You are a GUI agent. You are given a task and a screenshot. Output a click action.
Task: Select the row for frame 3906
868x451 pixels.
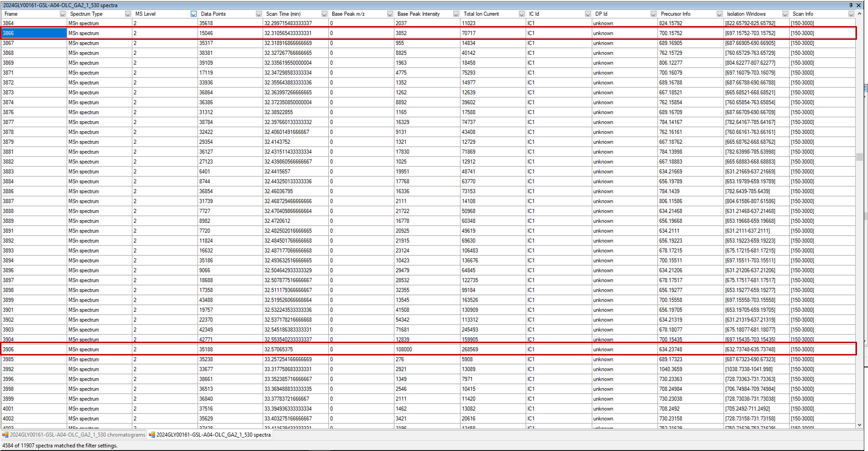(34, 349)
